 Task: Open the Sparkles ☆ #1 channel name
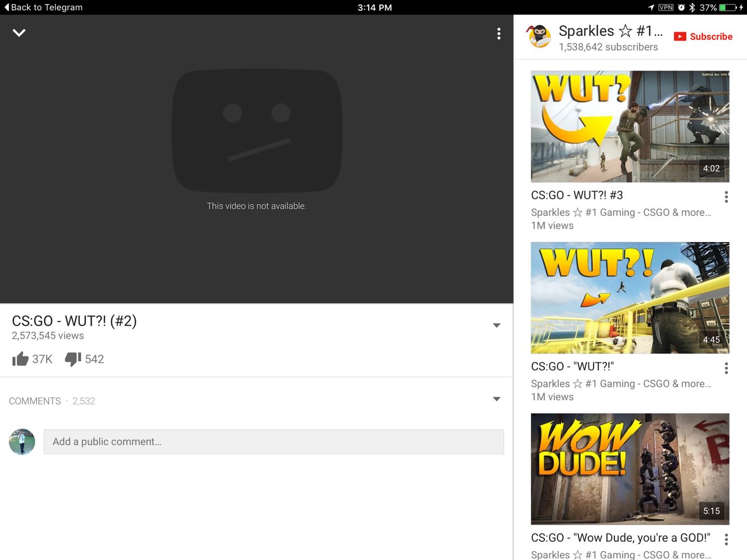click(x=610, y=31)
